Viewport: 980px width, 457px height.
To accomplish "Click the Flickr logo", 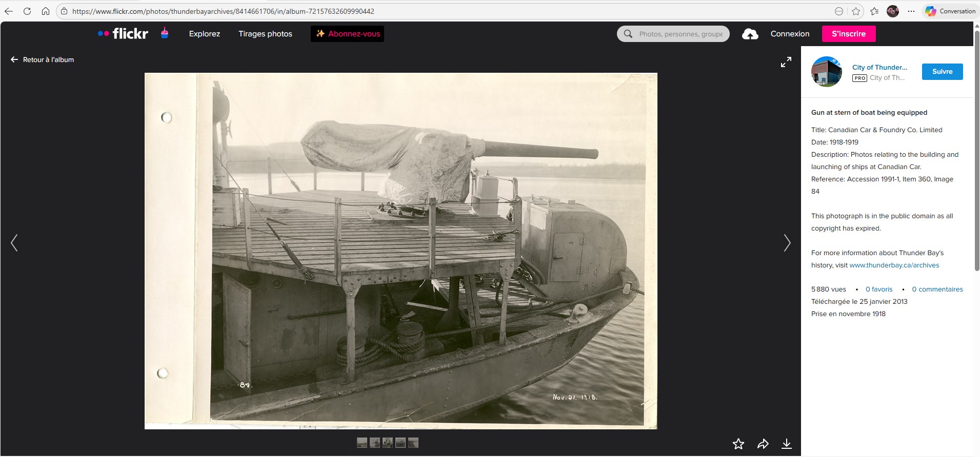I will click(x=123, y=34).
